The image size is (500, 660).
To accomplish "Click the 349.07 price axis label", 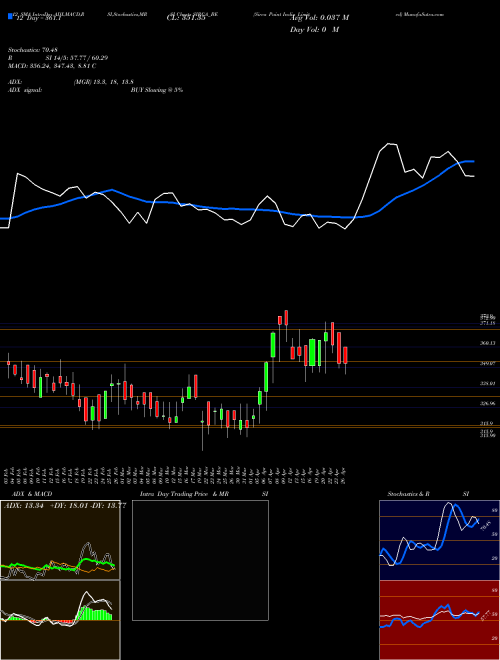I will click(x=488, y=363).
